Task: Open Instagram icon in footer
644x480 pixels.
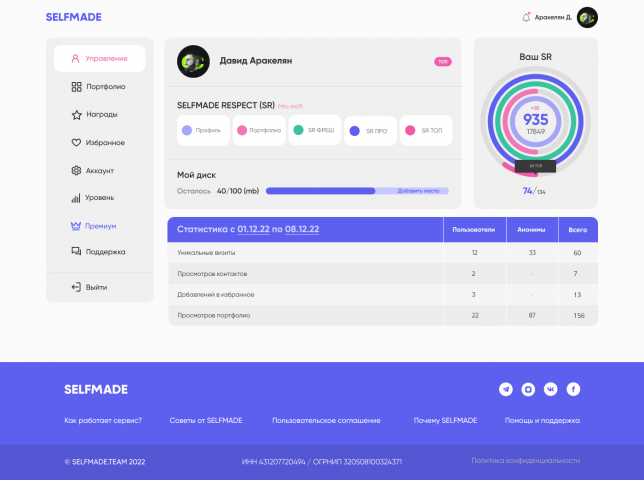Action: 528,389
